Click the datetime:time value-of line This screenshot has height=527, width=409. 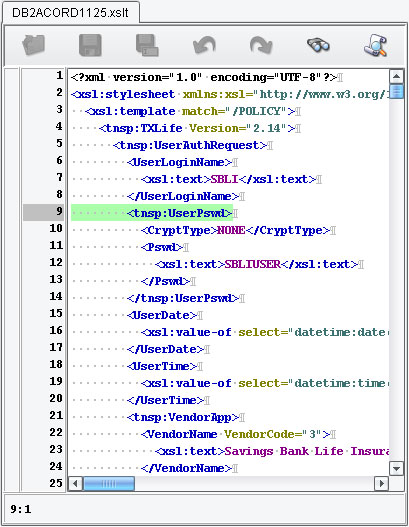(265, 384)
